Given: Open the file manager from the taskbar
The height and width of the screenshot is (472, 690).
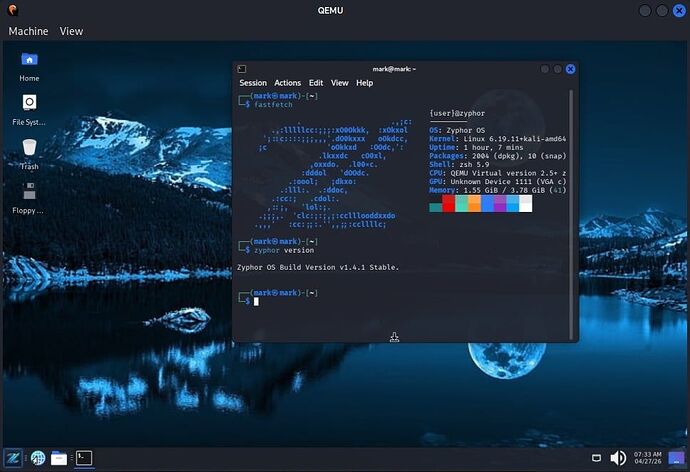Looking at the screenshot, I should 59,458.
